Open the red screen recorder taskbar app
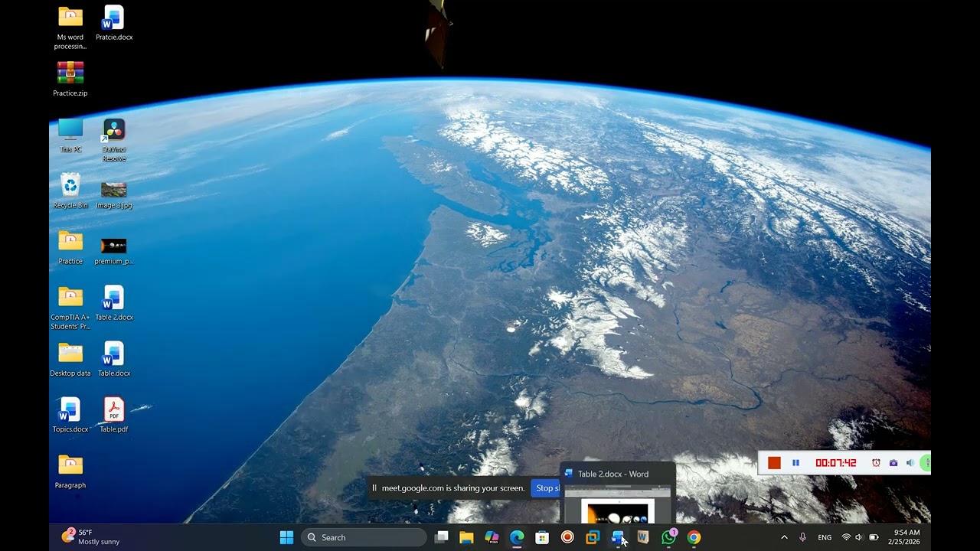The height and width of the screenshot is (551, 980). 567,537
